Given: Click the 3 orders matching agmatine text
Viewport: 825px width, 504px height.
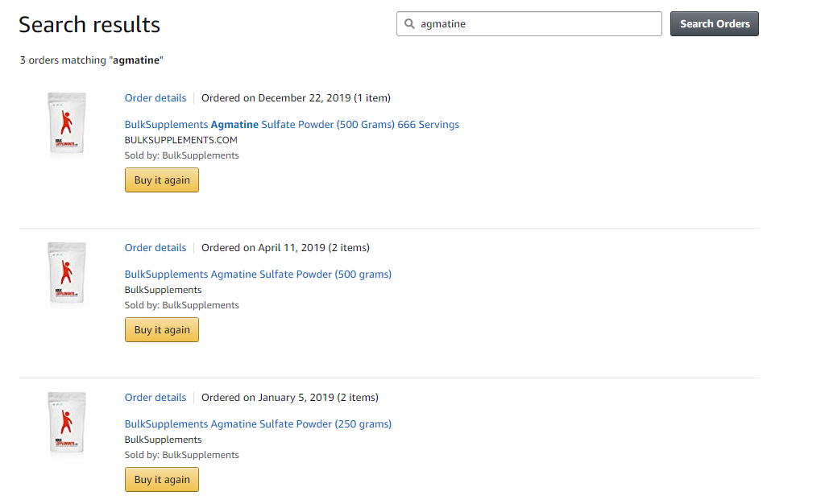Looking at the screenshot, I should point(92,60).
